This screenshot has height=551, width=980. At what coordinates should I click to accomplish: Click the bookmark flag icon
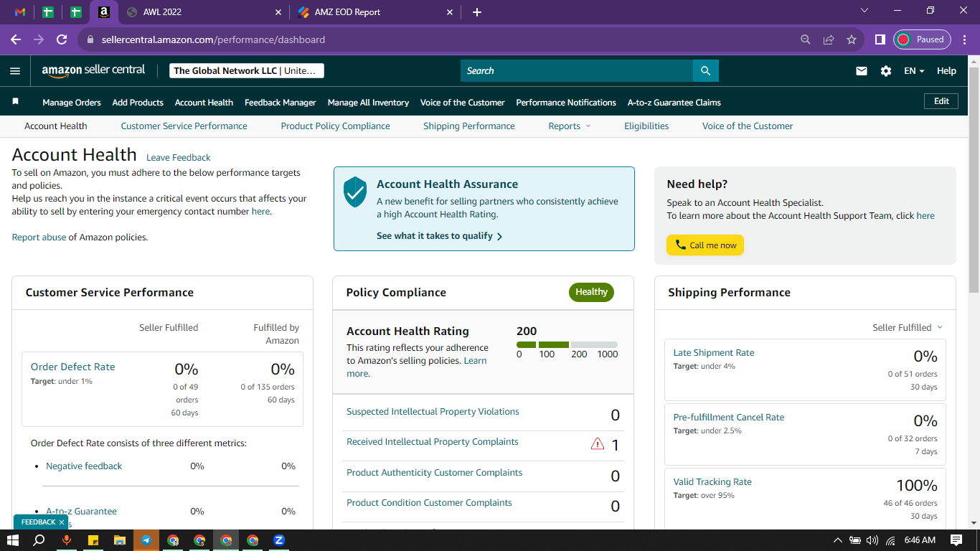pyautogui.click(x=16, y=102)
